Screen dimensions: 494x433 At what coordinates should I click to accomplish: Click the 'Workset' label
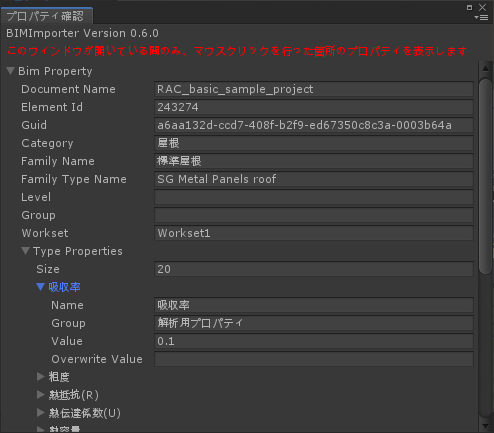[x=45, y=233]
